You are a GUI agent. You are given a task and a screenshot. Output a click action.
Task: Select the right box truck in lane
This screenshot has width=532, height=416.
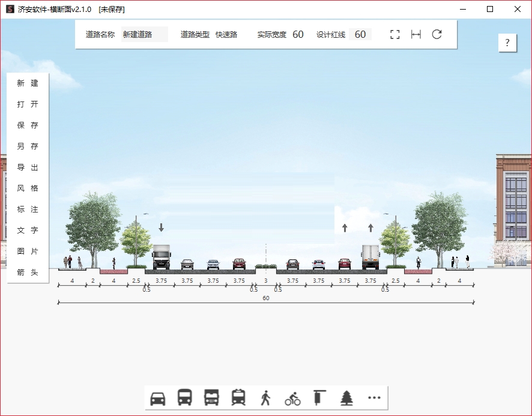[x=370, y=257]
